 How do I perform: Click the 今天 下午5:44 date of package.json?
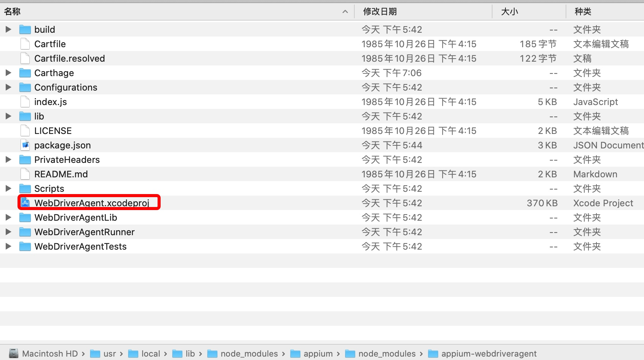(x=392, y=145)
